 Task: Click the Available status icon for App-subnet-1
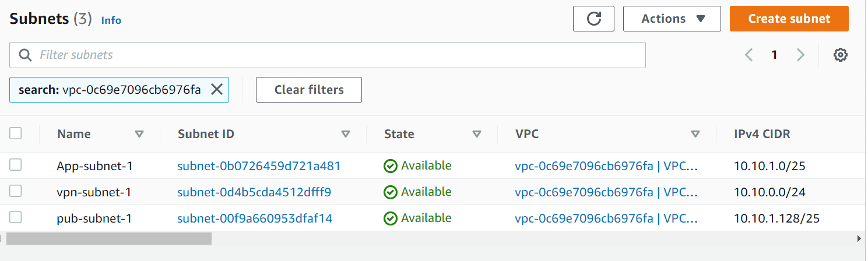(390, 166)
